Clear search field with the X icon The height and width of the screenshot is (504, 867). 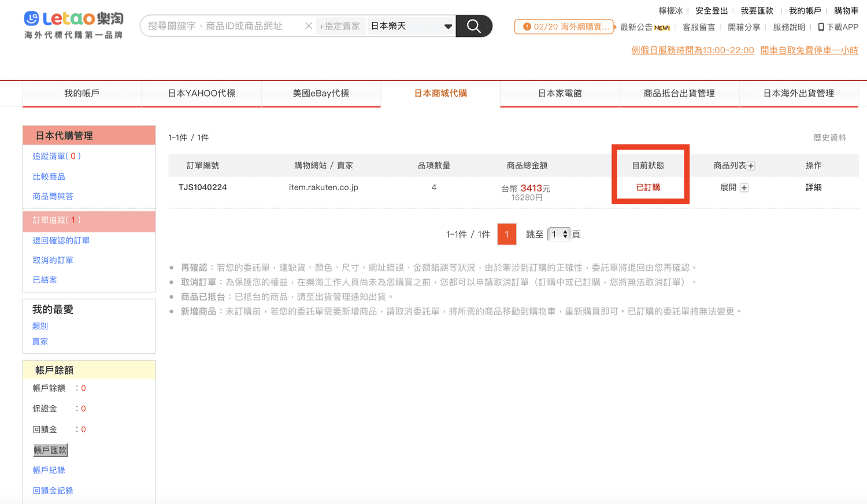309,26
